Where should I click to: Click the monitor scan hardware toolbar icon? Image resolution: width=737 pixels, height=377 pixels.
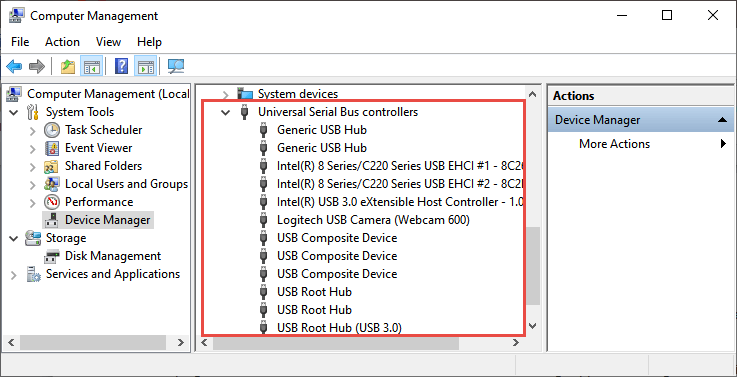(x=176, y=66)
